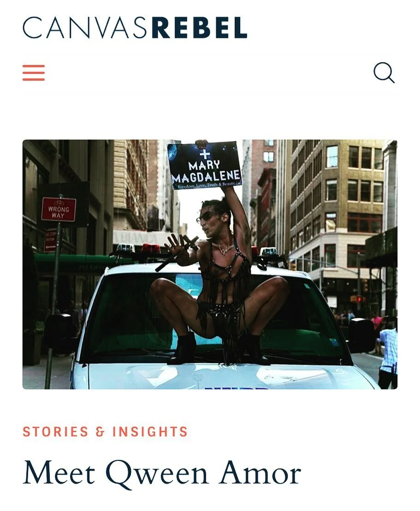
Task: Click the thin CANVAS word in logo
Action: coord(87,28)
